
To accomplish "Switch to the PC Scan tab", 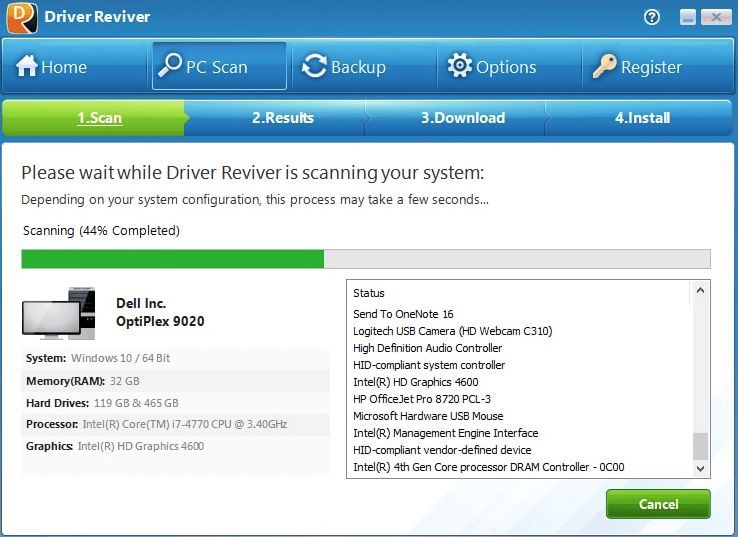I will pyautogui.click(x=219, y=66).
